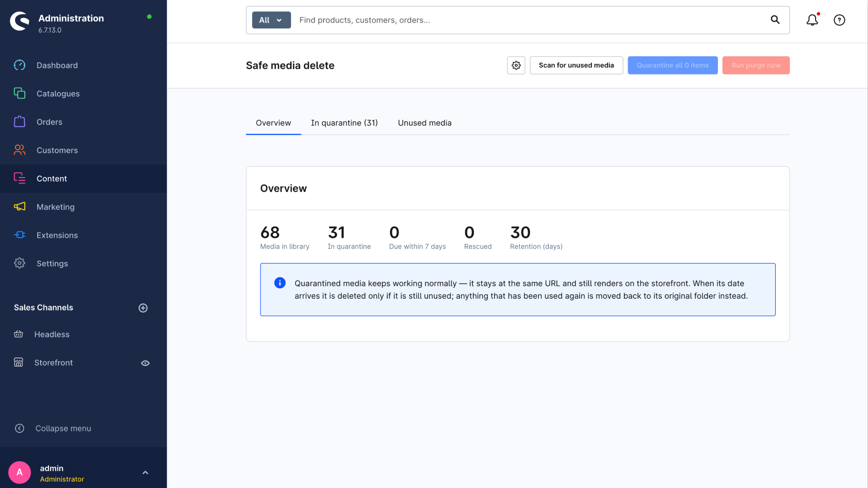Screen dimensions: 868x488
Task: Click the Collapse menu arrow icon
Action: (x=19, y=428)
